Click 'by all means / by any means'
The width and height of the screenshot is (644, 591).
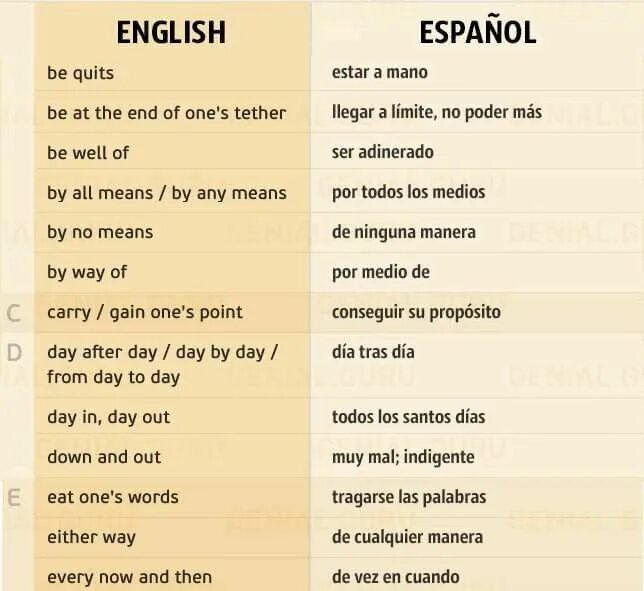167,193
